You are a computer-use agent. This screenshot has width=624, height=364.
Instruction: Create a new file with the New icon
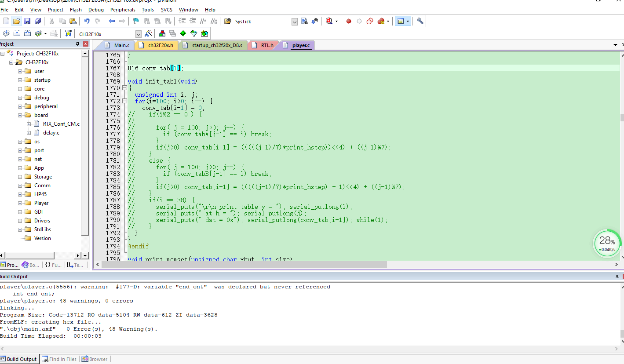pos(6,21)
